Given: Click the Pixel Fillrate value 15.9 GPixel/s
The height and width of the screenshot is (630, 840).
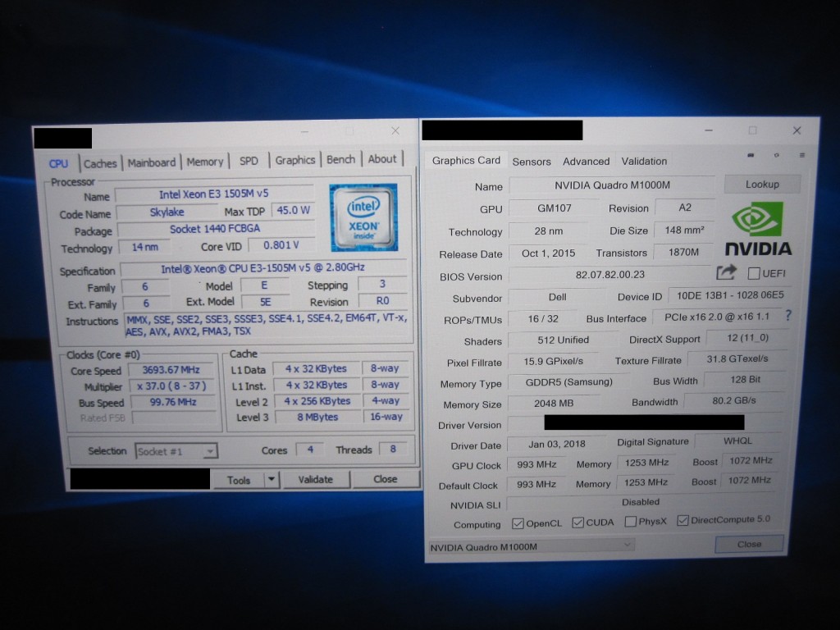Looking at the screenshot, I should [554, 361].
